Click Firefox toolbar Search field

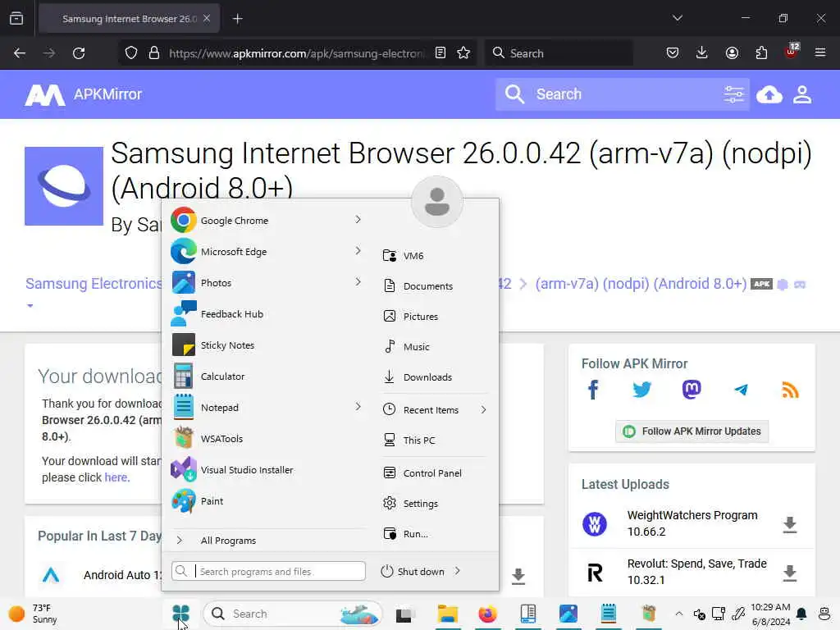[559, 53]
